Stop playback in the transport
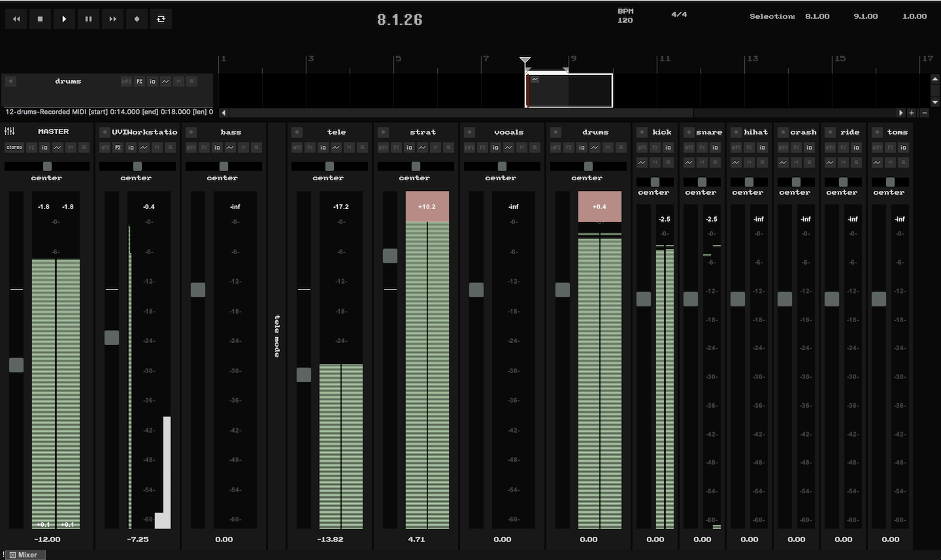 pos(41,19)
